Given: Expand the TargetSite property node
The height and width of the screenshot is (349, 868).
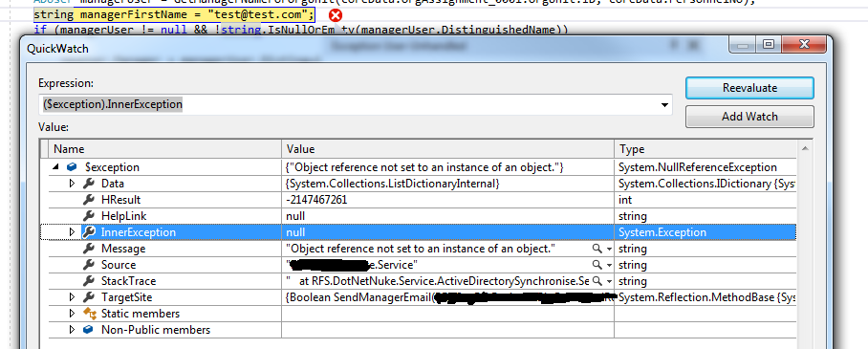Looking at the screenshot, I should pyautogui.click(x=72, y=297).
